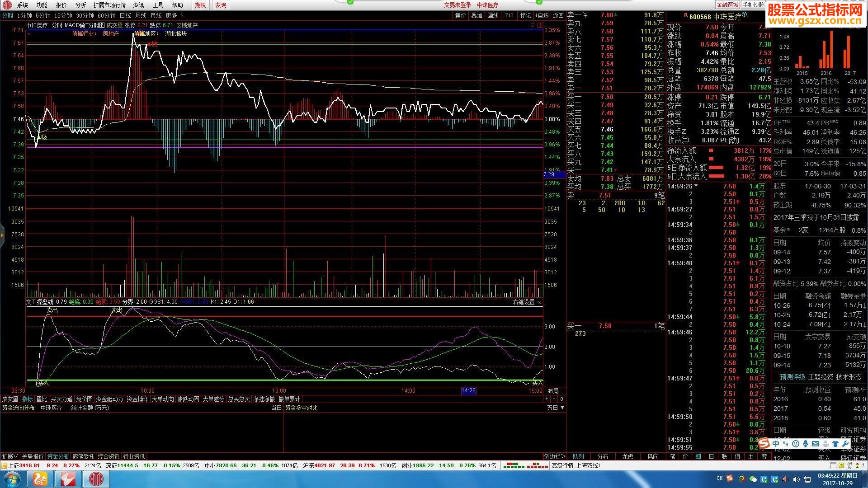Viewport: 868px width, 488px height.
Task: Open UC browser icon in taskbar
Action: coord(40,479)
